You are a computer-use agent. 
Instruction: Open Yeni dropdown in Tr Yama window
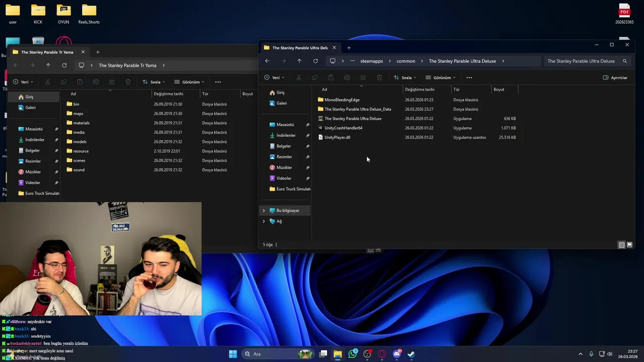point(23,82)
